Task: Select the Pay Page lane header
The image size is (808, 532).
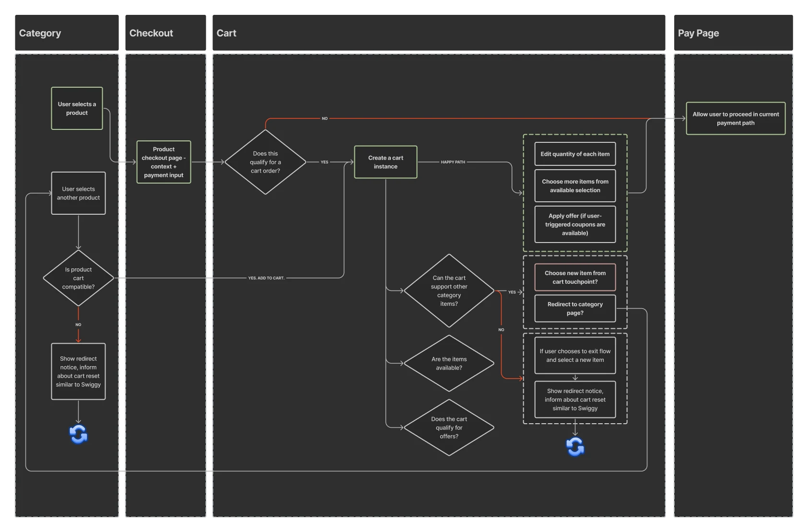Action: pos(733,33)
